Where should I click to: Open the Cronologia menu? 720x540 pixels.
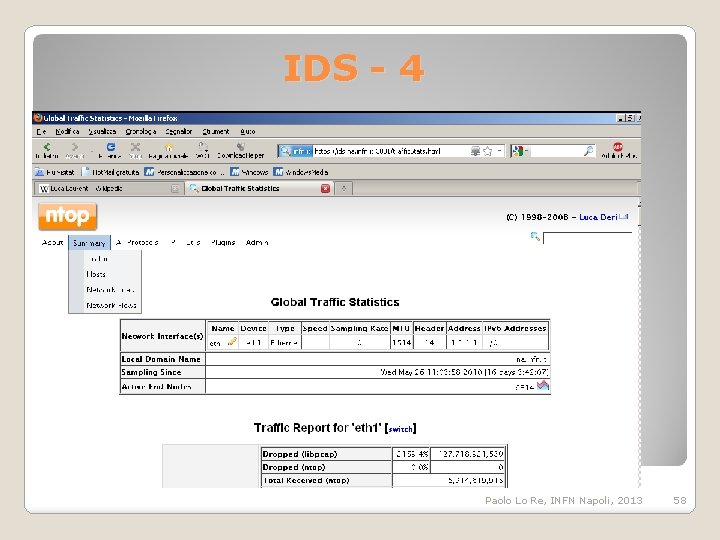click(x=141, y=131)
